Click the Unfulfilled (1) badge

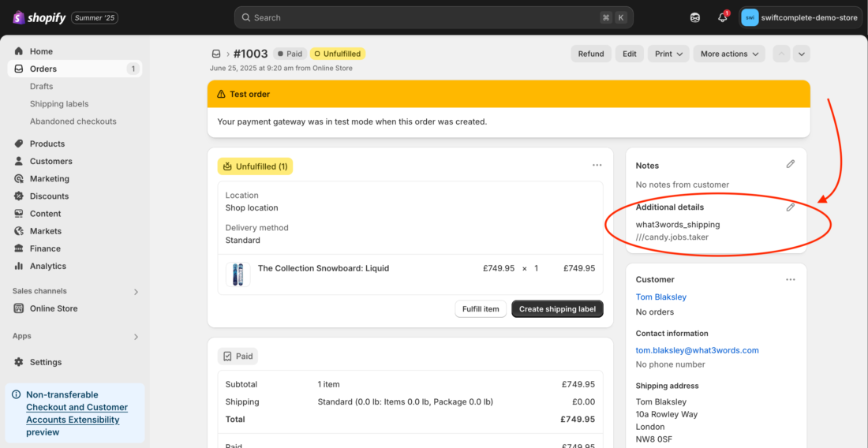point(255,166)
